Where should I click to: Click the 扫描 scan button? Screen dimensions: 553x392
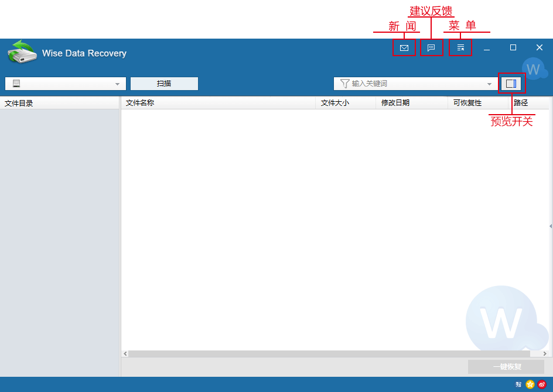pyautogui.click(x=164, y=84)
